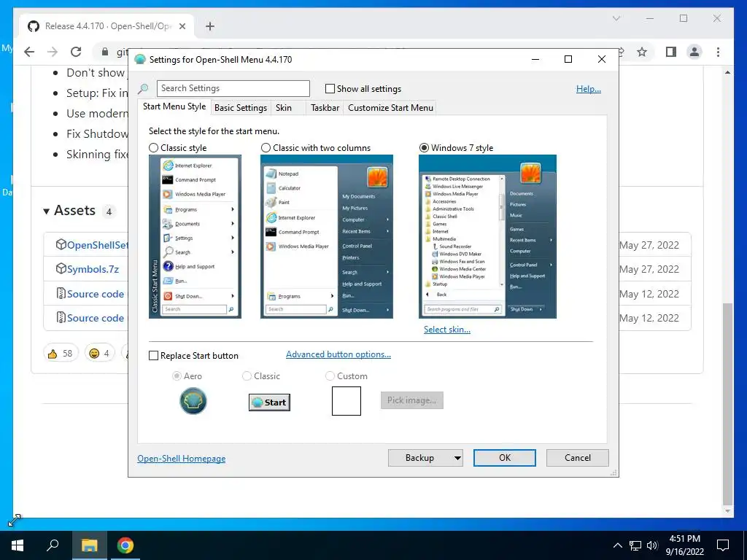Screen dimensions: 747x560
Task: Click the Classic style preview image
Action: [x=195, y=237]
